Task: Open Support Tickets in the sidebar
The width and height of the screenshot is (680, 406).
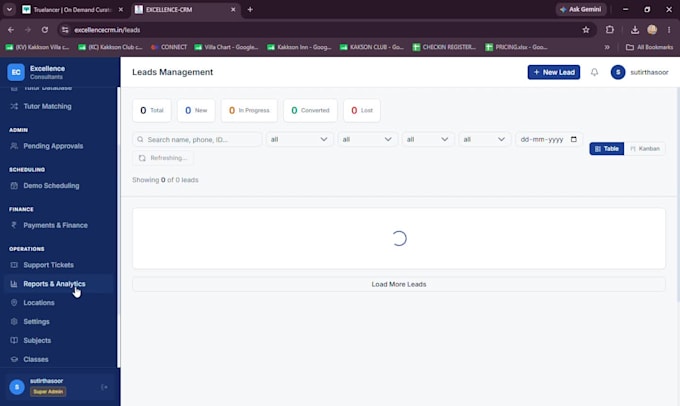Action: point(59,265)
